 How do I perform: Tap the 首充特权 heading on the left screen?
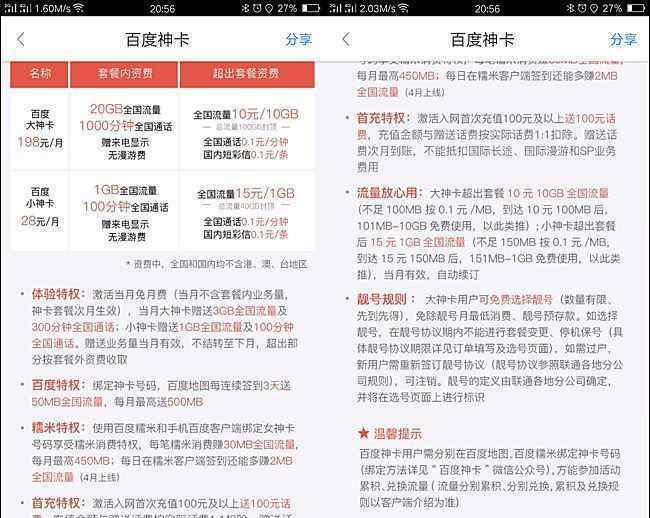pyautogui.click(x=56, y=503)
